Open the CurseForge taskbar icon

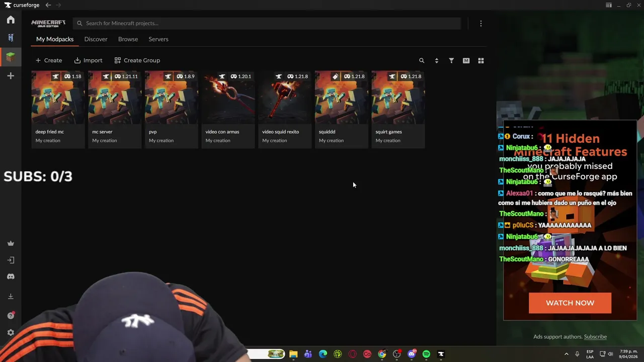pos(441,354)
